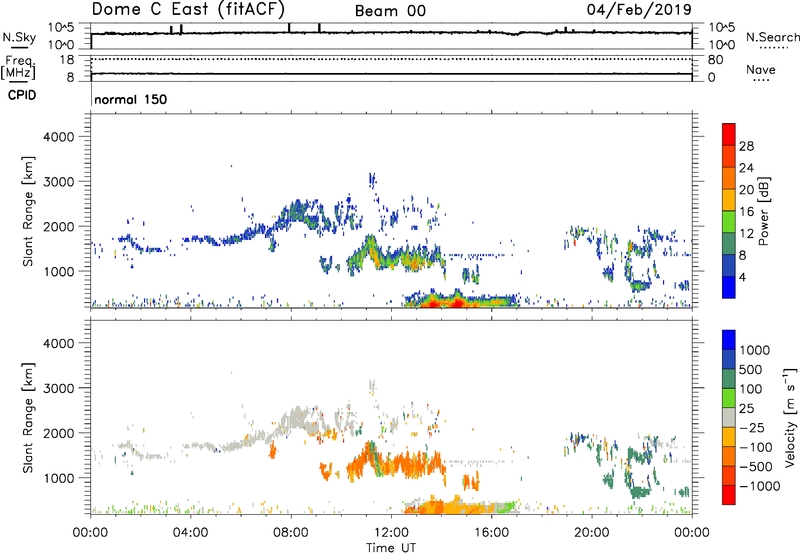The width and height of the screenshot is (800, 554).
Task: Click the 'Dome C East (fitACF)' title
Action: 188,10
